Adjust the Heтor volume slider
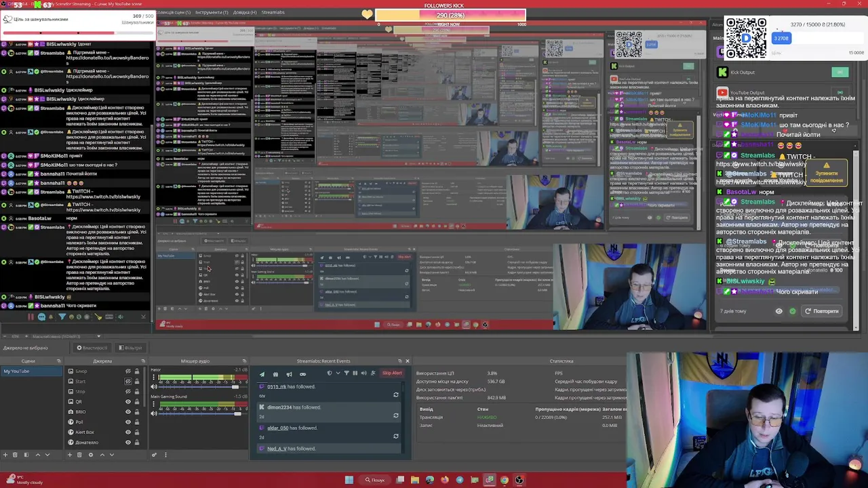868x488 pixels. pos(203,387)
